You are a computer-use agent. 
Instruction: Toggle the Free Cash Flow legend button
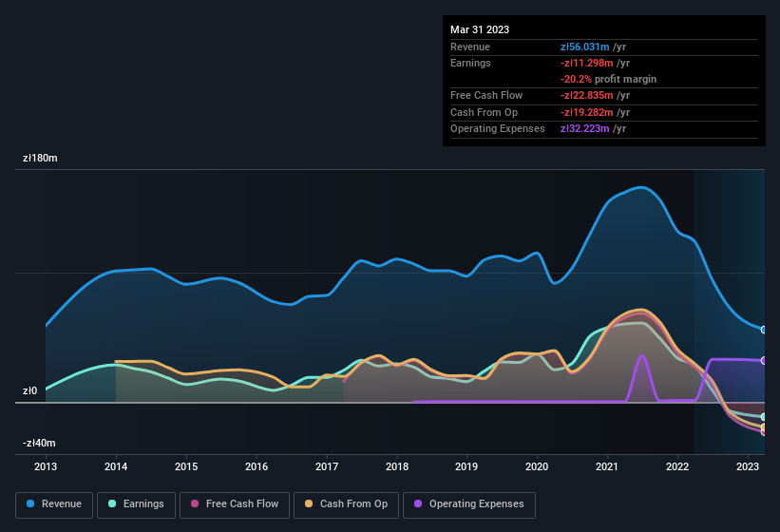(235, 504)
